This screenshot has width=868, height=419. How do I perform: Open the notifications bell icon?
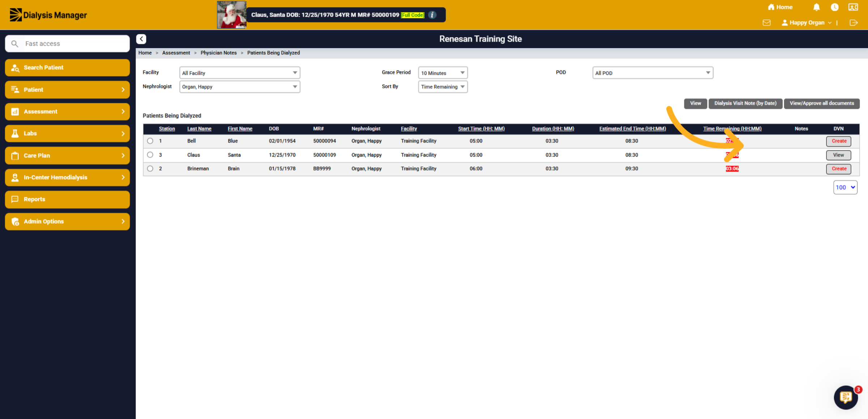816,7
